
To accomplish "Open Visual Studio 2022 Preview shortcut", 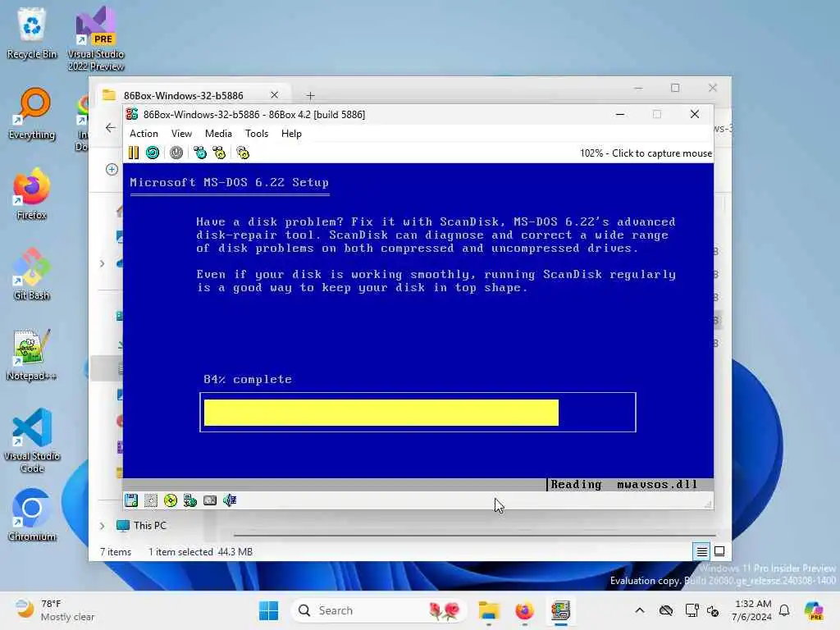I will (x=96, y=39).
